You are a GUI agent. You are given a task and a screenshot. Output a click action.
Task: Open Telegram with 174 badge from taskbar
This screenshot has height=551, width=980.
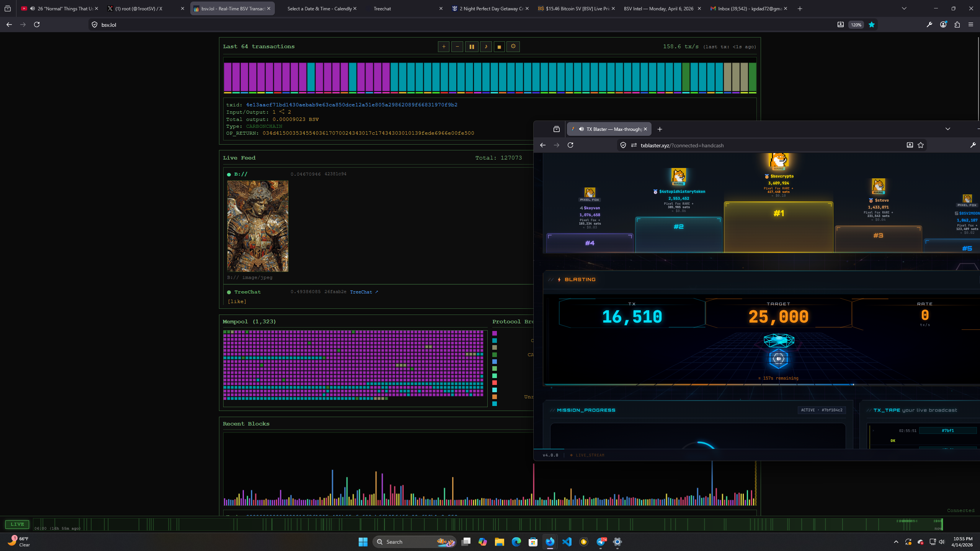(601, 542)
